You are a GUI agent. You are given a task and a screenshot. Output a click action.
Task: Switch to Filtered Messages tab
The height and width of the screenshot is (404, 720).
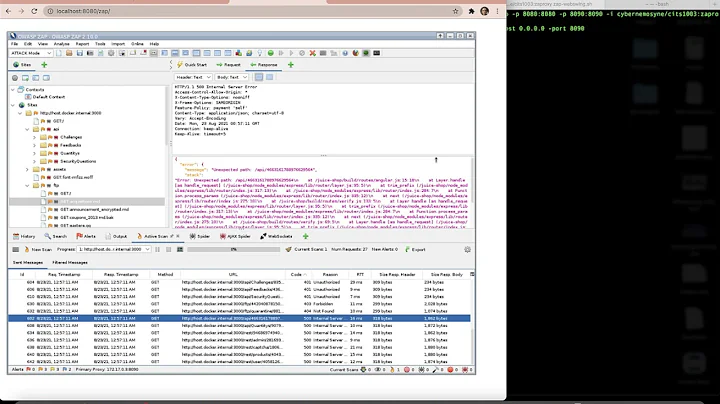pyautogui.click(x=70, y=263)
